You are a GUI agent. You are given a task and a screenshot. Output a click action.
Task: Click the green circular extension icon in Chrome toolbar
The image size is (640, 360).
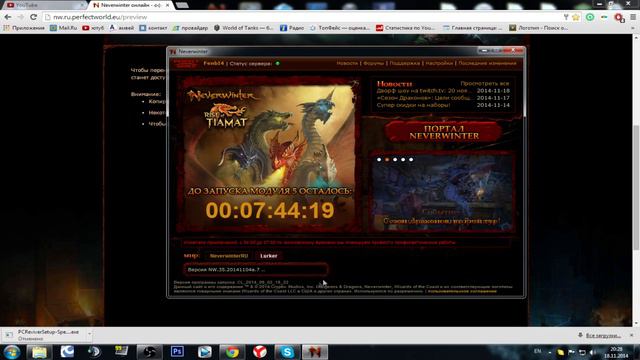point(590,17)
